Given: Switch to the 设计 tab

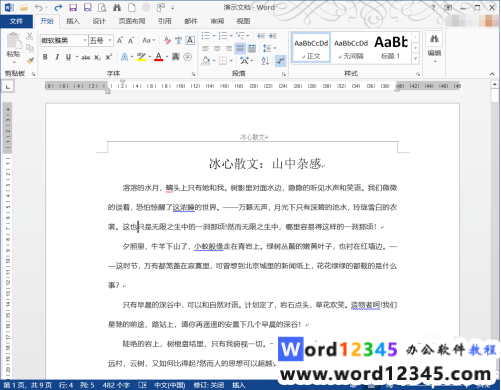Looking at the screenshot, I should tap(99, 21).
